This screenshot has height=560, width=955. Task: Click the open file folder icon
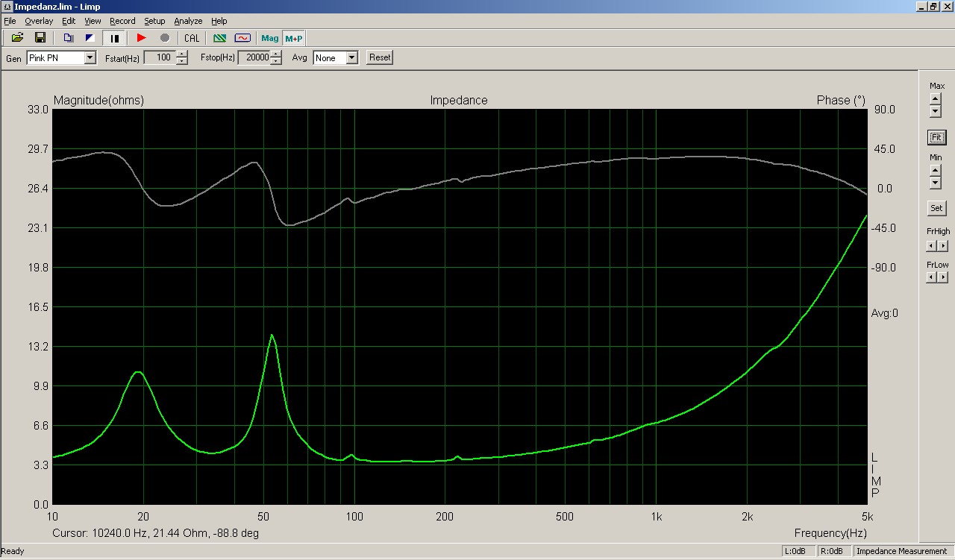pos(17,38)
